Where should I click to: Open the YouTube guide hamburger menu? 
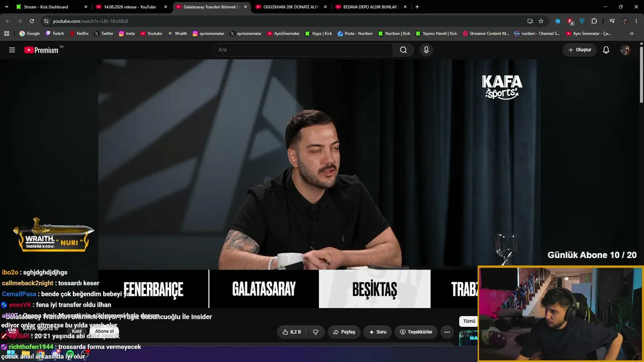click(12, 50)
